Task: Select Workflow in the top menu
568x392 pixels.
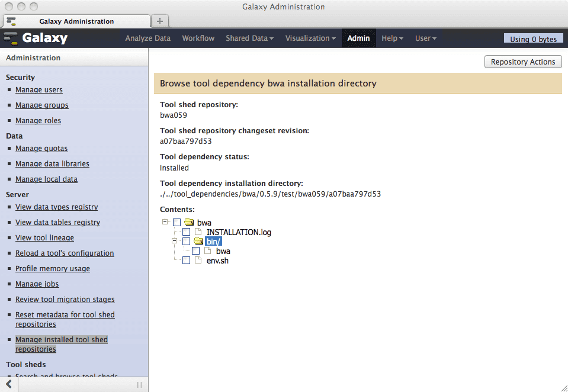Action: 198,38
